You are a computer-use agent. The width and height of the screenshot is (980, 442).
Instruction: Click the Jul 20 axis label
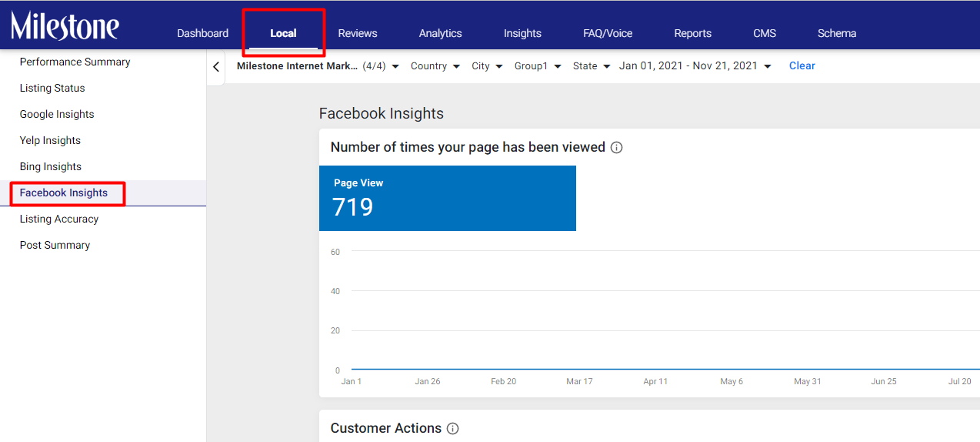(959, 381)
